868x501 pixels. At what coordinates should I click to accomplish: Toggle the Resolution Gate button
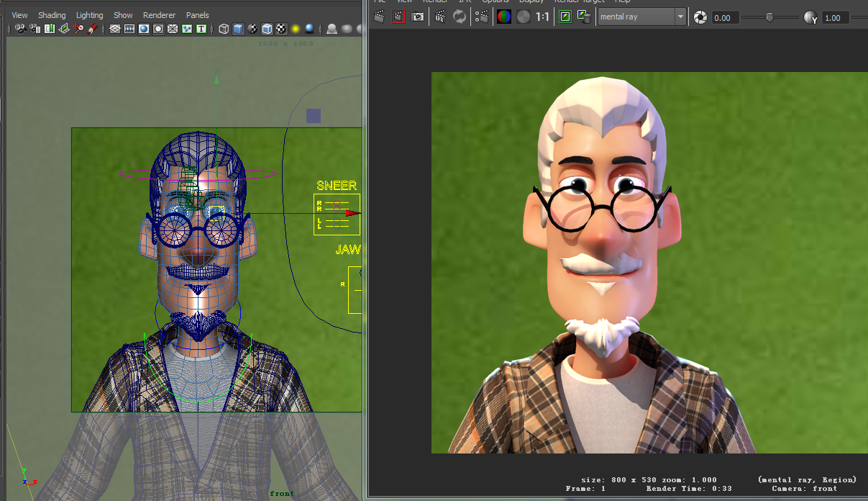144,29
